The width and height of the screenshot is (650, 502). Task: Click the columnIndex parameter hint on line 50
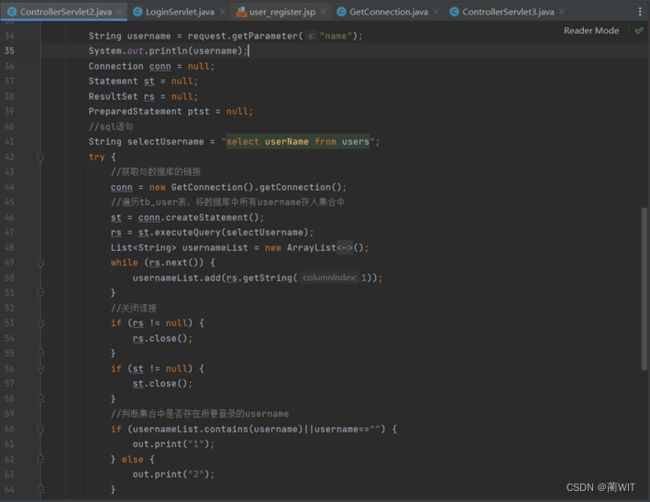click(330, 277)
